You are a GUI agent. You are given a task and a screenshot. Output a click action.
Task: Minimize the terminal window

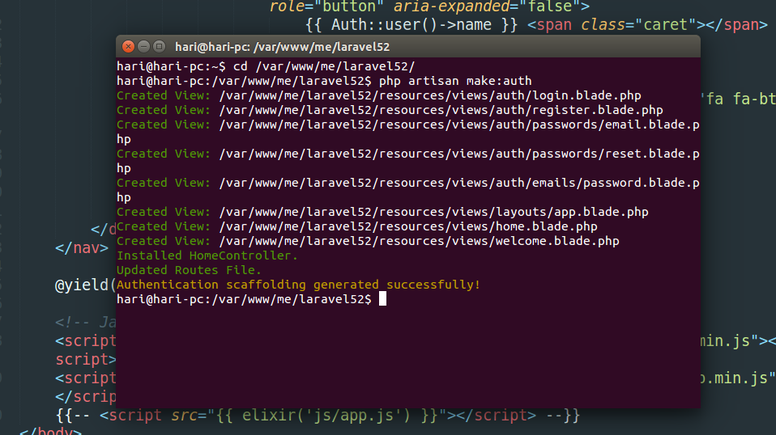click(144, 46)
